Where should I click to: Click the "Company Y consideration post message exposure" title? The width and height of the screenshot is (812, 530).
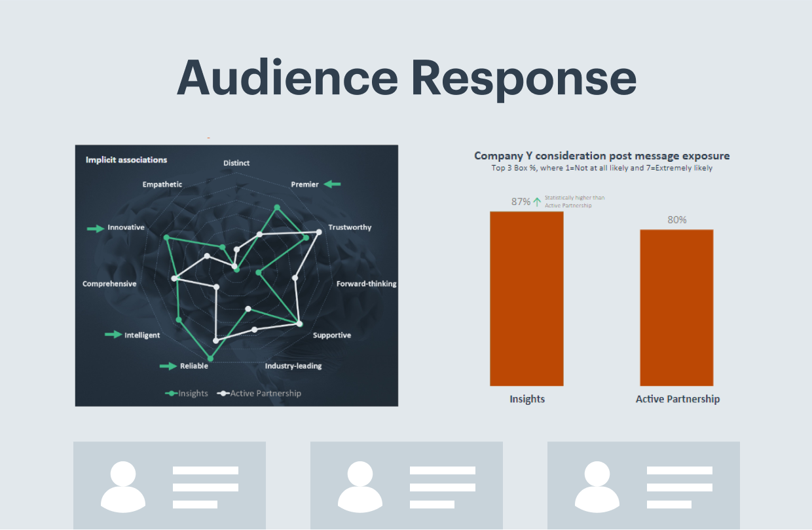click(602, 156)
